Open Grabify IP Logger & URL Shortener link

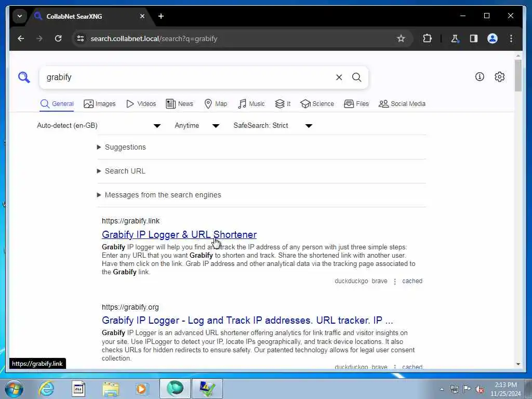179,234
